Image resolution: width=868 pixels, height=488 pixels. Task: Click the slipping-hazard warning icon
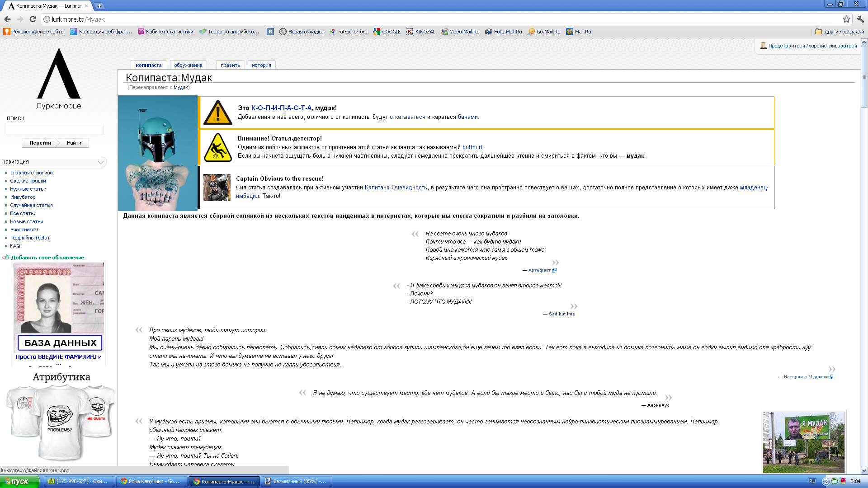pos(217,147)
